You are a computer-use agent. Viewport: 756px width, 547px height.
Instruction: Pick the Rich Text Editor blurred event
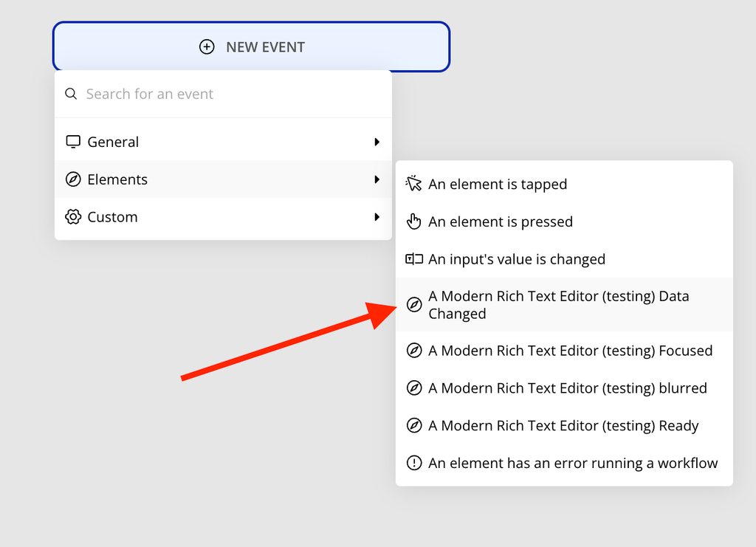pos(567,388)
